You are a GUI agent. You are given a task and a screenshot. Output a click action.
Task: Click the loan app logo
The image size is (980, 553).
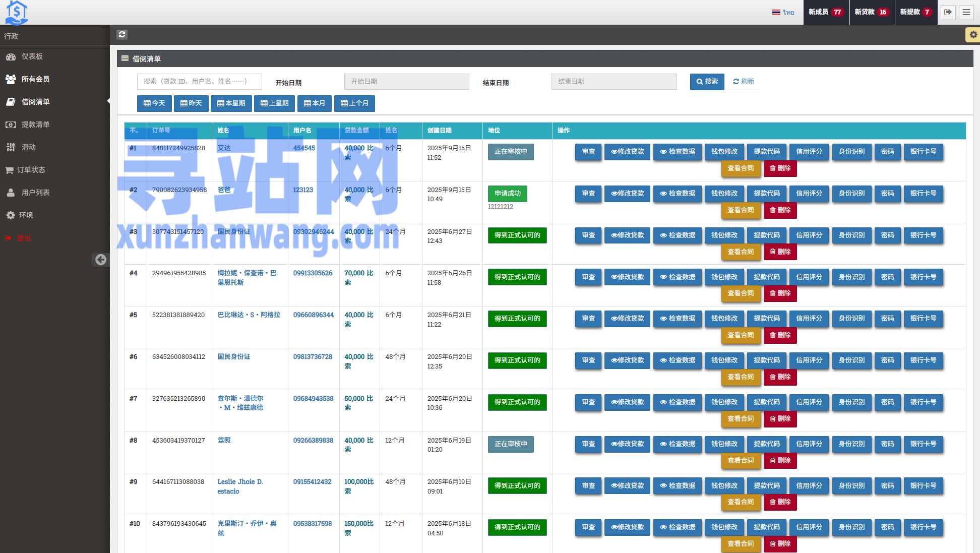tap(17, 12)
